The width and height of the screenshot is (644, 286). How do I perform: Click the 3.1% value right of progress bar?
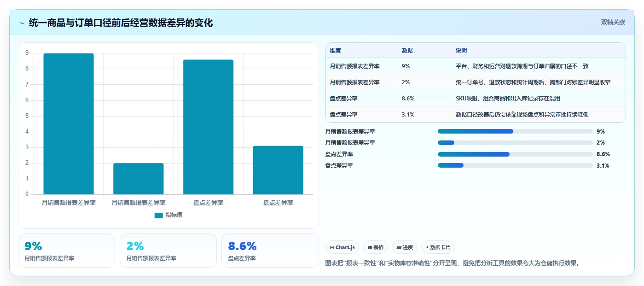603,165
